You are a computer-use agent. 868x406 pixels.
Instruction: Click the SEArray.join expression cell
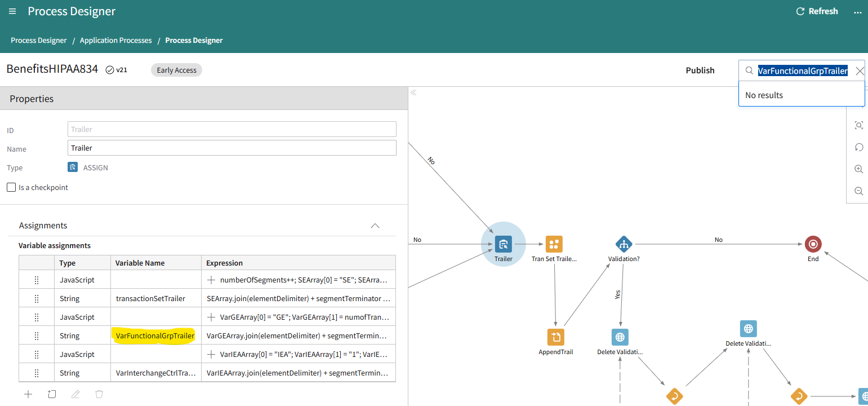tap(299, 299)
